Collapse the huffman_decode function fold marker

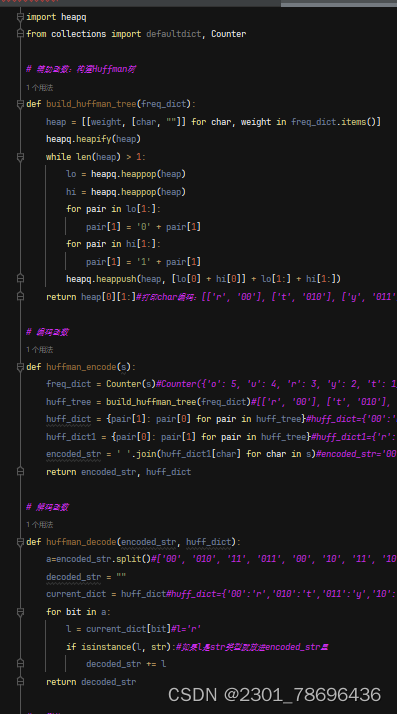[x=20, y=542]
